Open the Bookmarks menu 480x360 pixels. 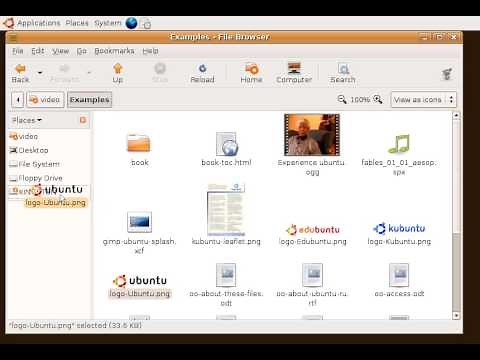point(114,51)
